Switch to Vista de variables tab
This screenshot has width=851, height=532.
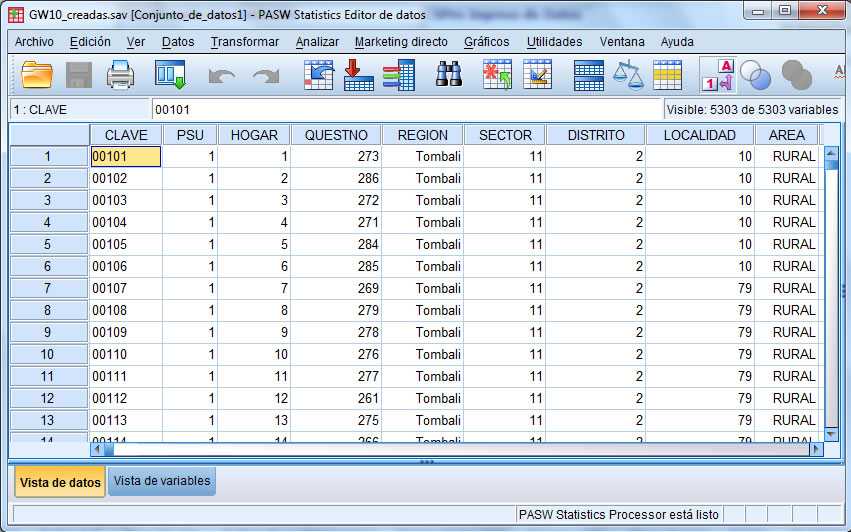(162, 481)
